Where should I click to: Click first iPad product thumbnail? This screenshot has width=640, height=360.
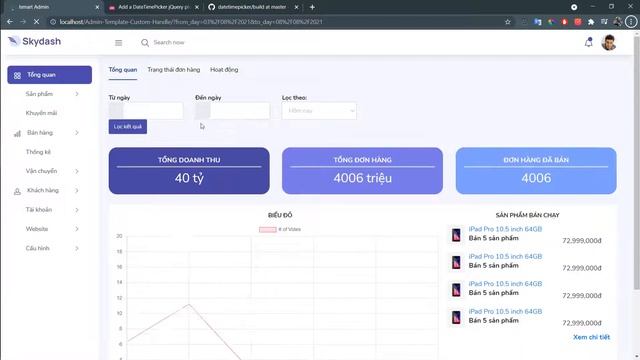pos(456,235)
